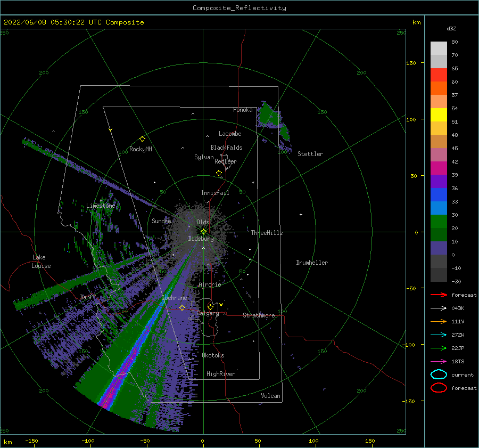Click the ThreeHills town label
Screen dimensions: 479x448
coord(267,233)
